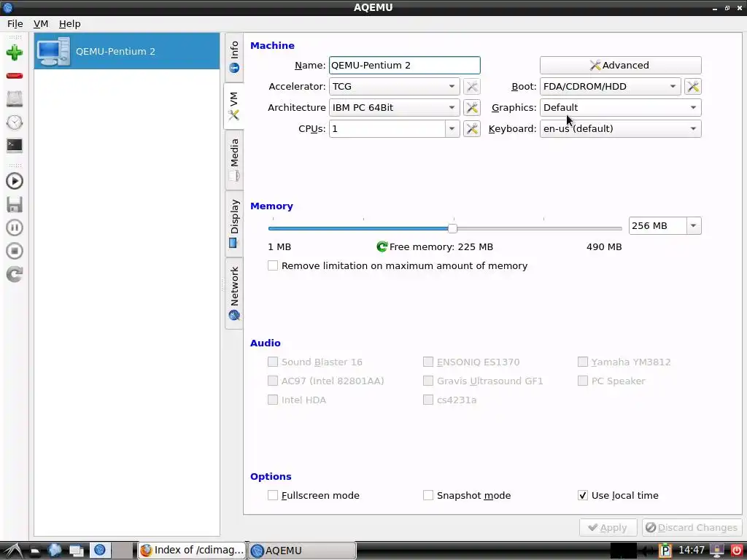
Task: Open the Help menu
Action: 69,24
